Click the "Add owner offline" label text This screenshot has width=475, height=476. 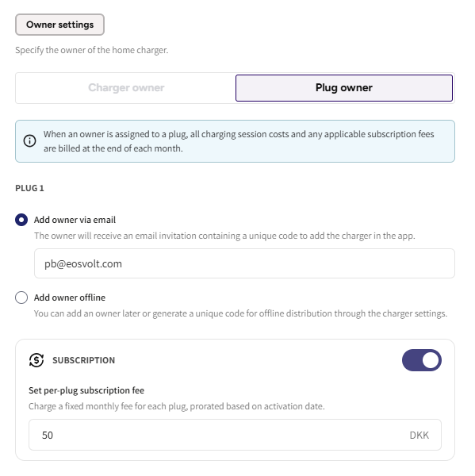pyautogui.click(x=70, y=297)
